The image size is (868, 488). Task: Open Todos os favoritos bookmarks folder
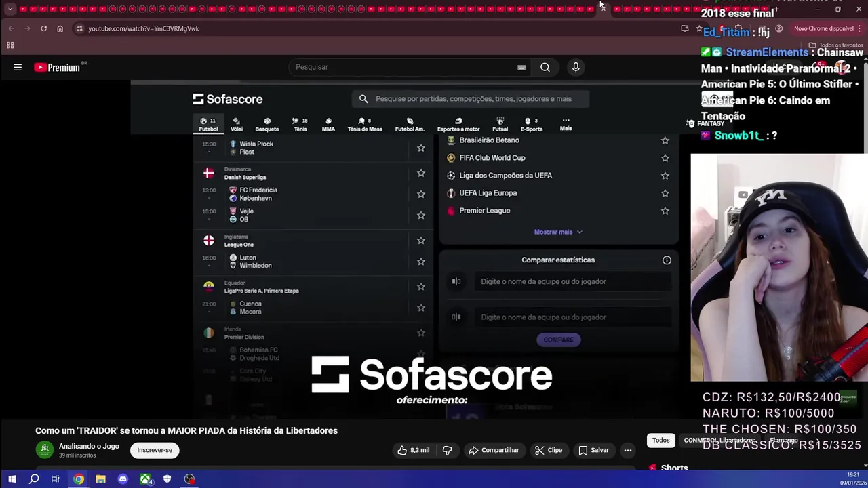[x=835, y=45]
